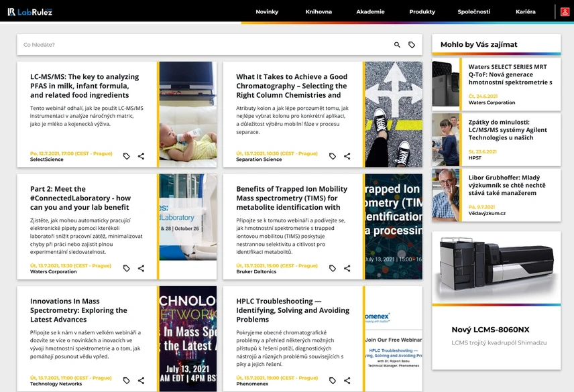Share the Good Chromatography webinar card

[347, 156]
